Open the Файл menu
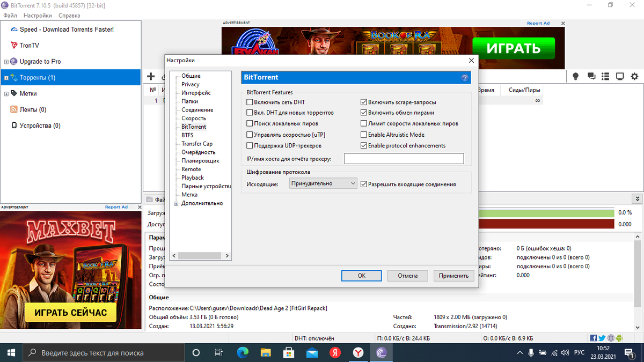644x362 pixels. [x=10, y=16]
